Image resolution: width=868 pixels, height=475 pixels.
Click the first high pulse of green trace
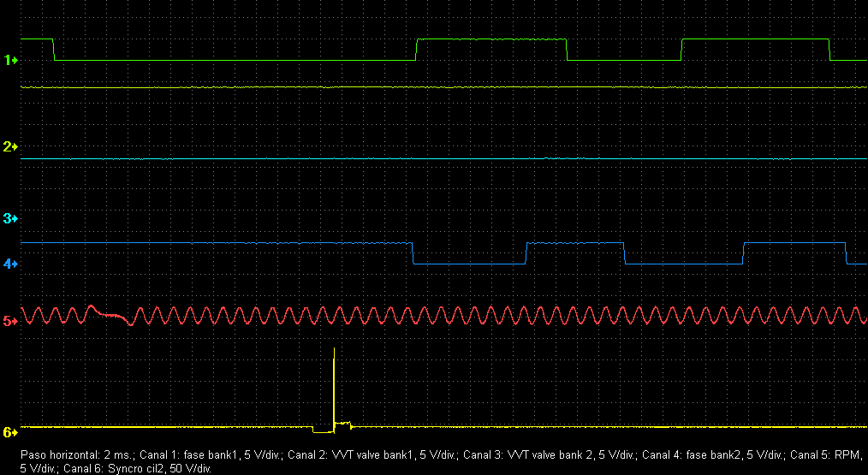click(491, 39)
